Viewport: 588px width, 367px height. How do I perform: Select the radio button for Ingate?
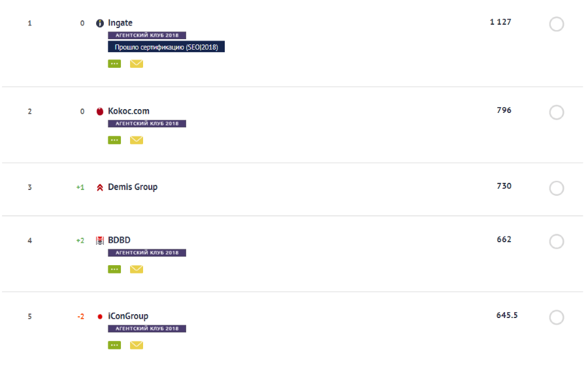(556, 25)
